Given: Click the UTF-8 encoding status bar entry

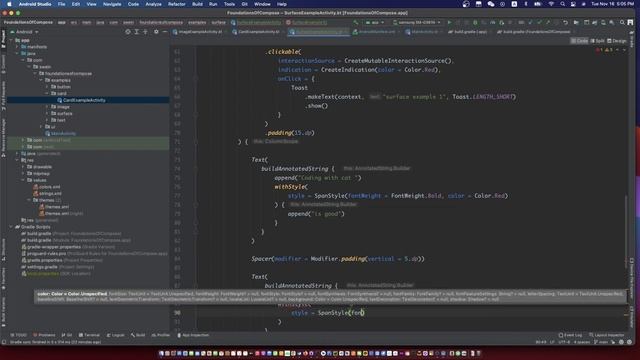Looking at the screenshot, I should 563,342.
